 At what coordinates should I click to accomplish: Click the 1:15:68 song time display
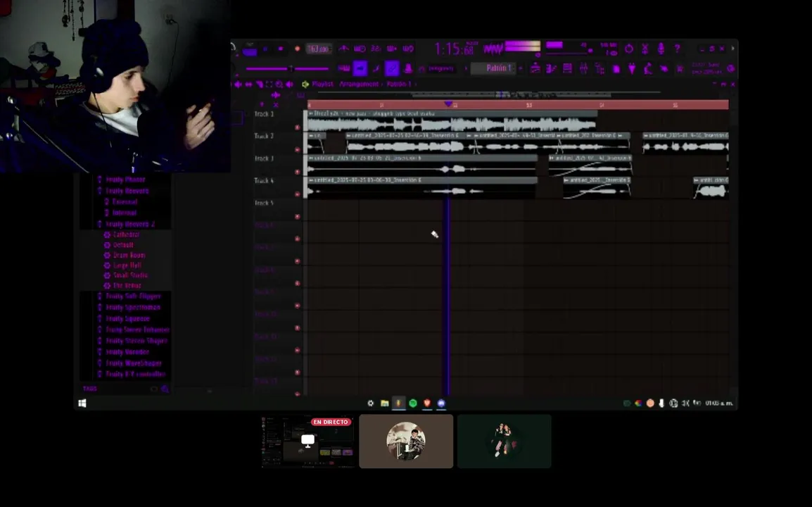(x=454, y=49)
